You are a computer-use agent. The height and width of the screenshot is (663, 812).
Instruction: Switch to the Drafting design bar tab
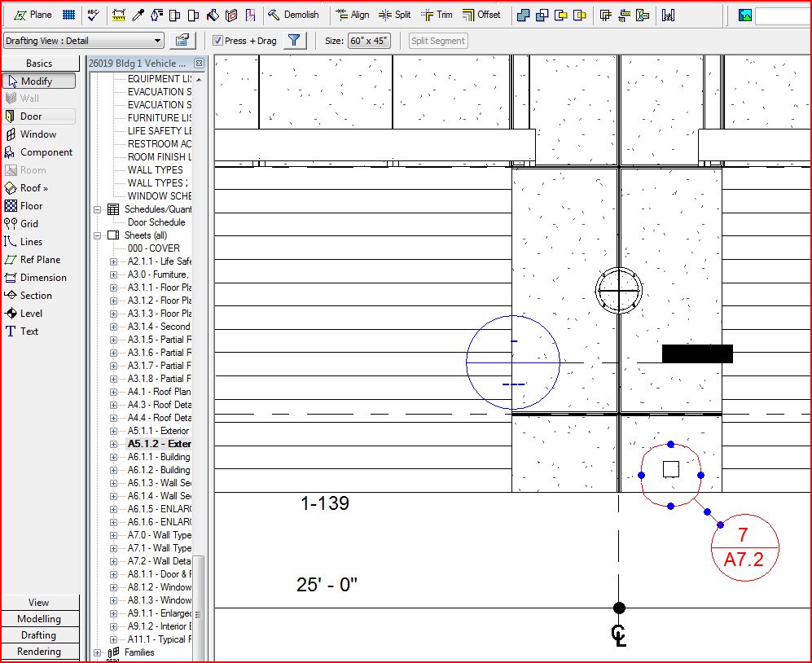39,635
